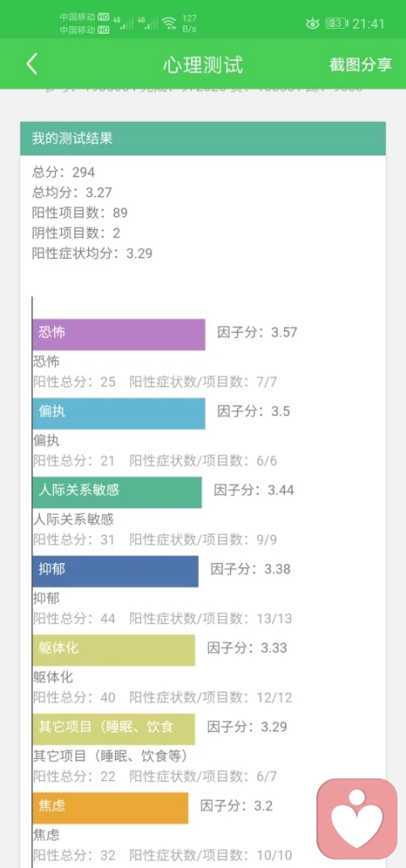Select the green 人际关系敏感 bar

(x=117, y=492)
